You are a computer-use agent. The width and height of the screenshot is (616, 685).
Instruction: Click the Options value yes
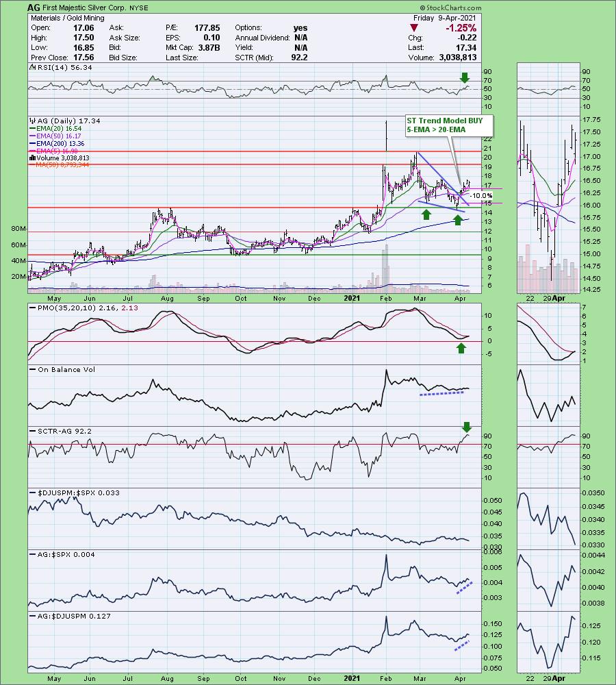(x=300, y=28)
